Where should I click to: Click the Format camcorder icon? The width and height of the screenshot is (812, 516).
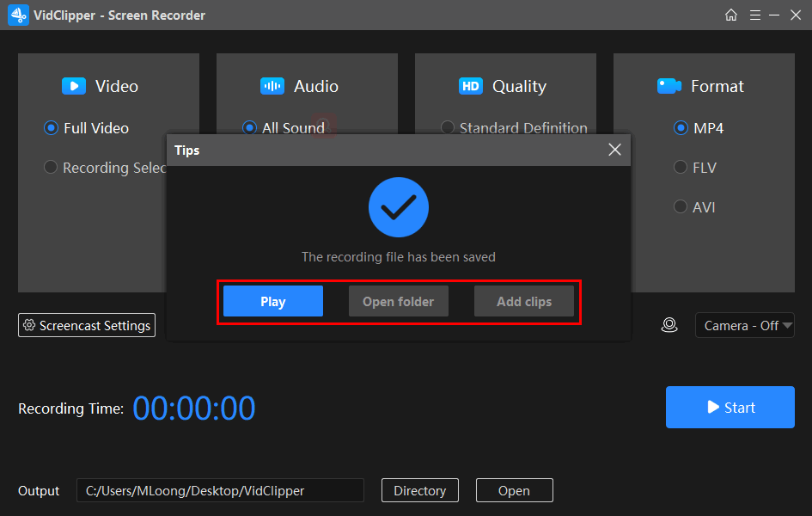[669, 86]
